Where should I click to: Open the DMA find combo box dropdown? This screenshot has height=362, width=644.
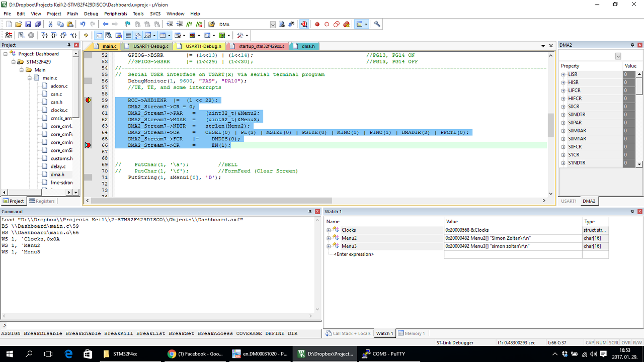(x=273, y=24)
